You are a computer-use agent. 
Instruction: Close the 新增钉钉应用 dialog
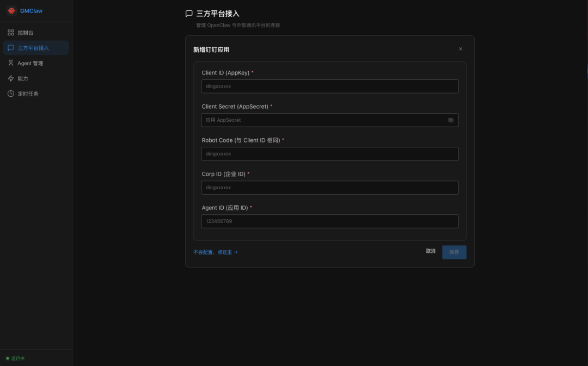461,49
